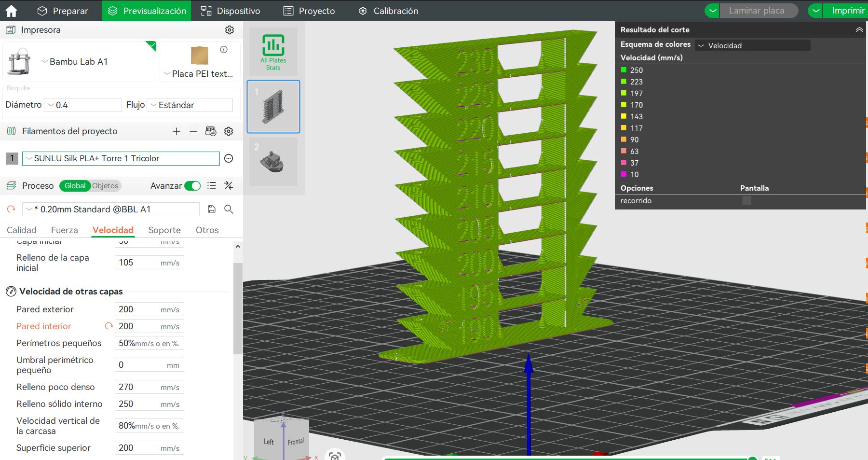Click the Imprimir button

(847, 11)
